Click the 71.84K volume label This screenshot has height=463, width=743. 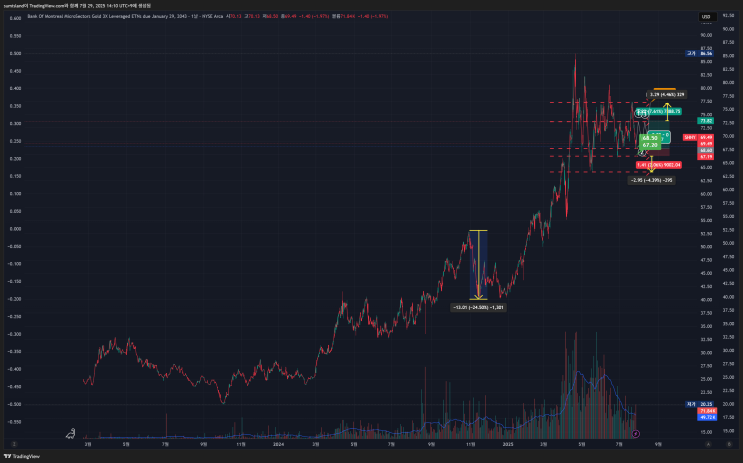pyautogui.click(x=707, y=411)
